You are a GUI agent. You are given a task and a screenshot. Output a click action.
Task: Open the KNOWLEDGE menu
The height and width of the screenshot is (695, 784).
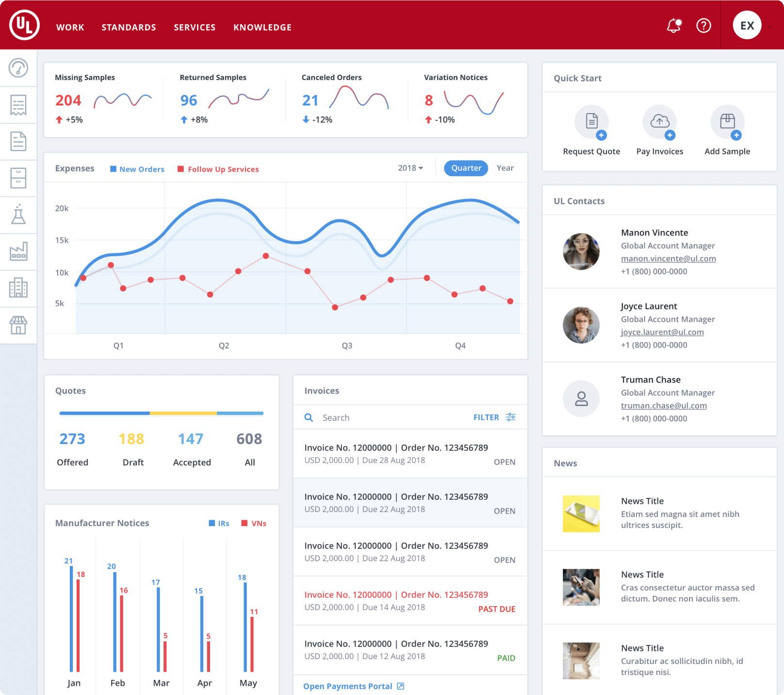tap(262, 28)
